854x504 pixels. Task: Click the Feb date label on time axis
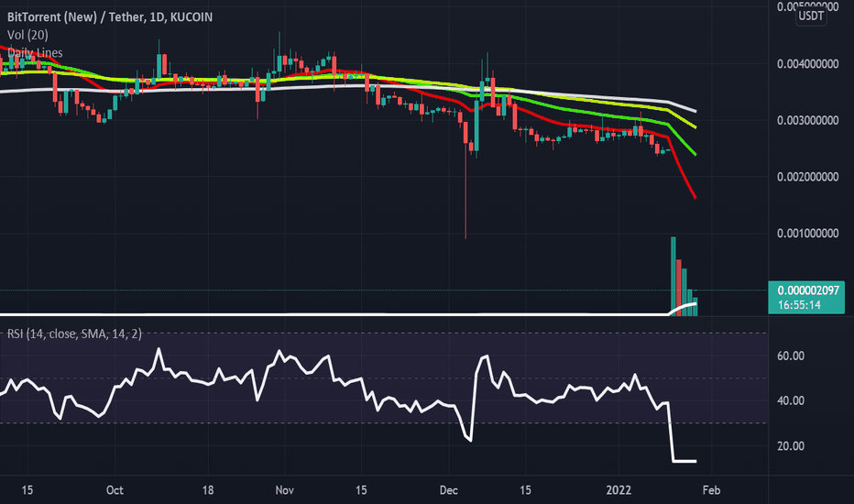click(x=711, y=490)
